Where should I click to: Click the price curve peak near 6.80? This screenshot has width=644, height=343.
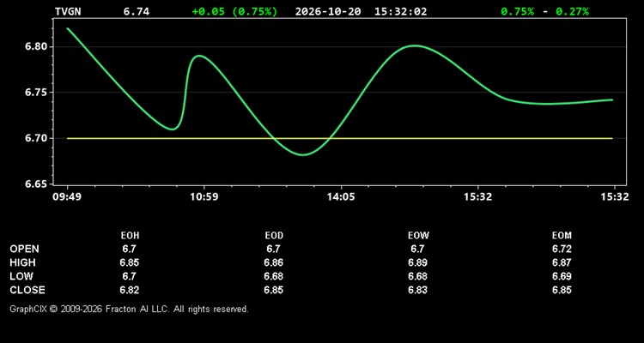tap(415, 45)
